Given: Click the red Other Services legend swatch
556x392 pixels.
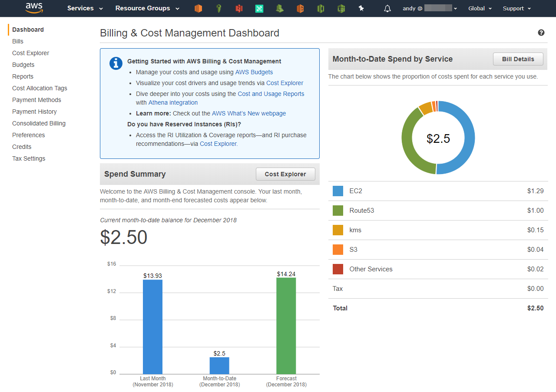Looking at the screenshot, I should tap(338, 269).
